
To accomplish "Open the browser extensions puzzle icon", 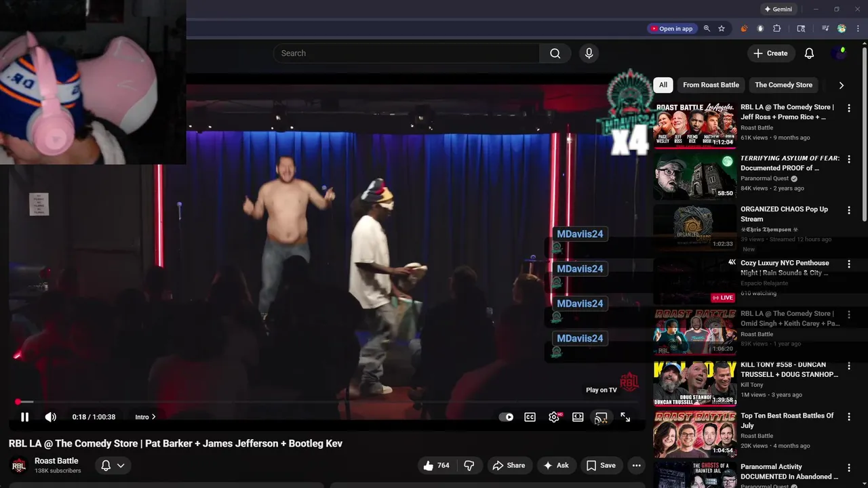I will tap(777, 28).
